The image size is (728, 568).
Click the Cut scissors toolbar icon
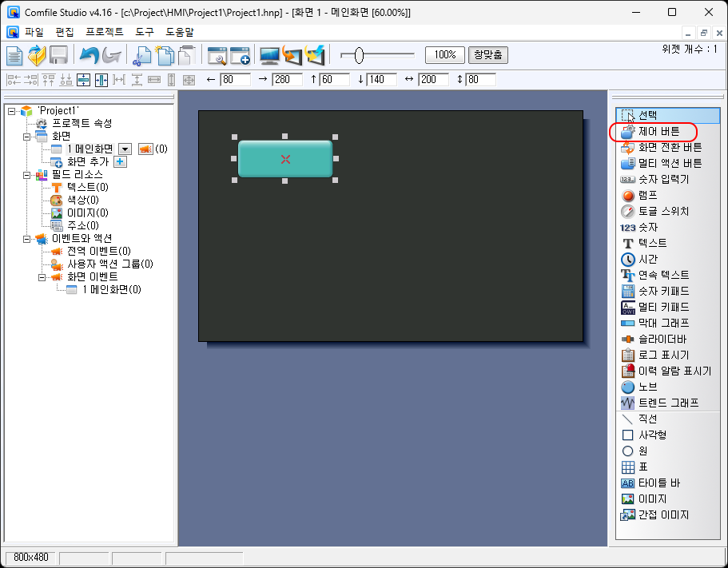[x=141, y=55]
